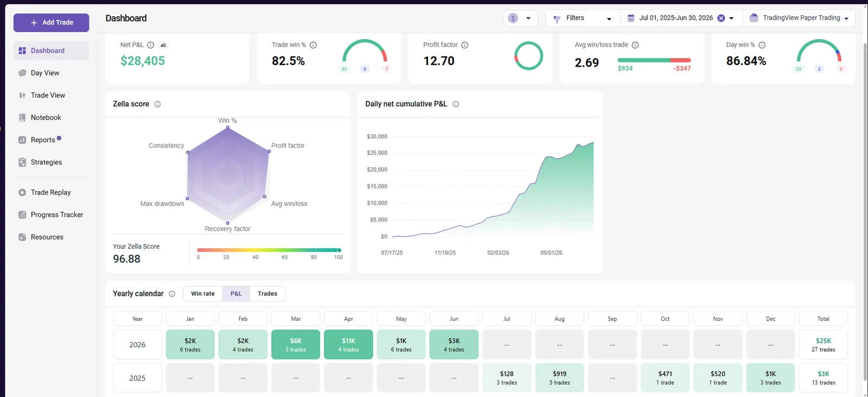Click Zella score info icon
This screenshot has width=868, height=397.
click(x=157, y=104)
